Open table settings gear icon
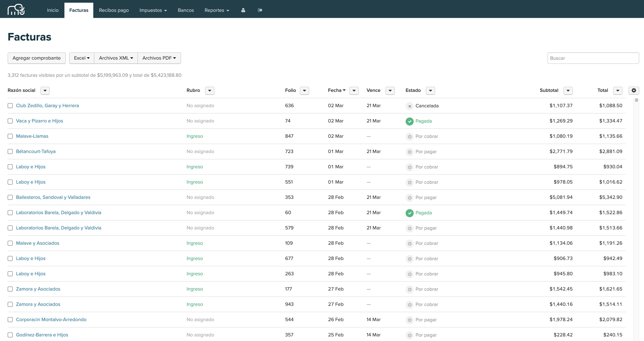The image size is (644, 341). click(633, 90)
